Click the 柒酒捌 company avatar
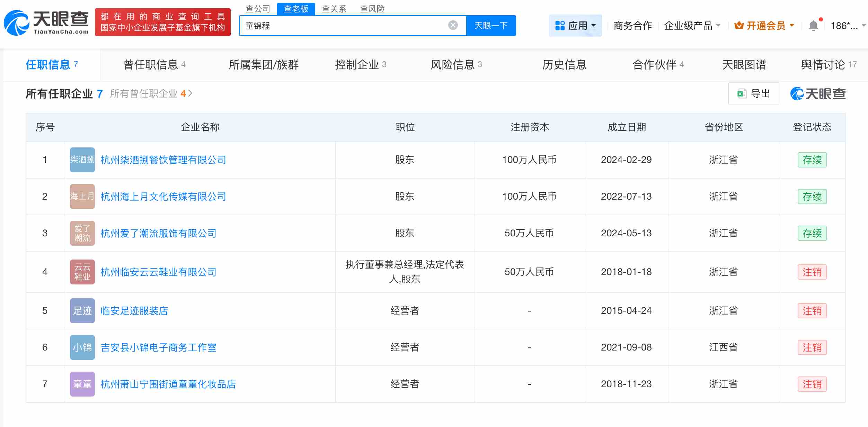Screen dimensions: 868x427 pos(82,160)
